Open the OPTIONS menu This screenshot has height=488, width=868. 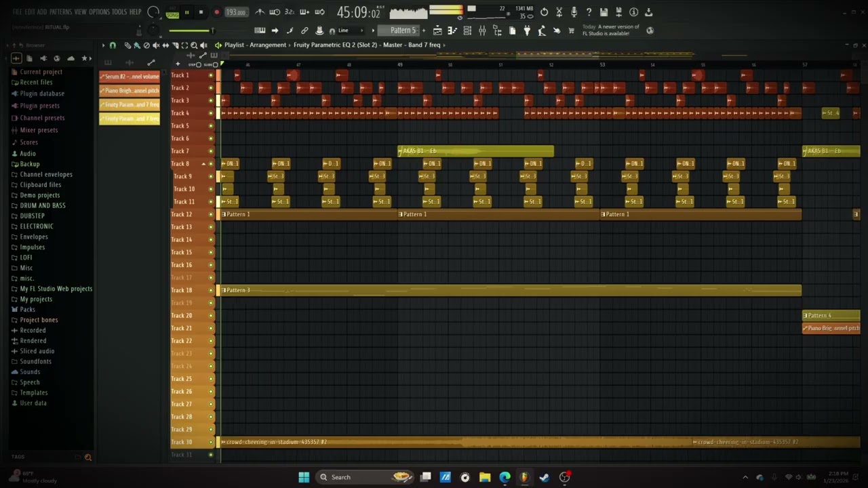[99, 12]
